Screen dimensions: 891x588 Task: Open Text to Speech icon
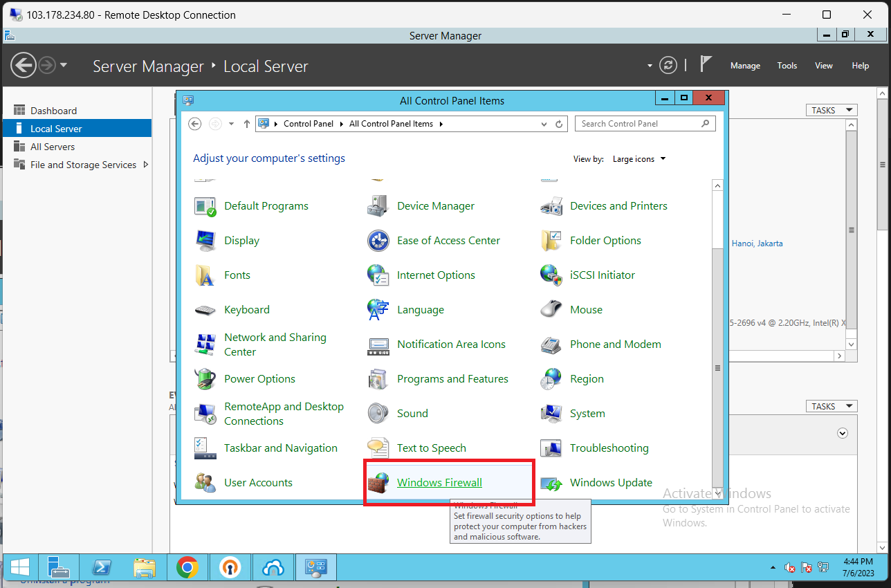[378, 448]
